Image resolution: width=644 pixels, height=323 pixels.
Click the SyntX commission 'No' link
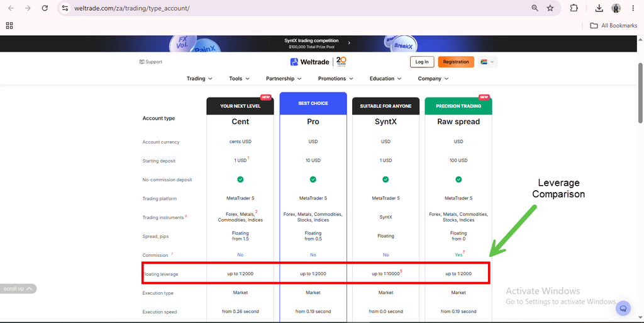coord(386,255)
